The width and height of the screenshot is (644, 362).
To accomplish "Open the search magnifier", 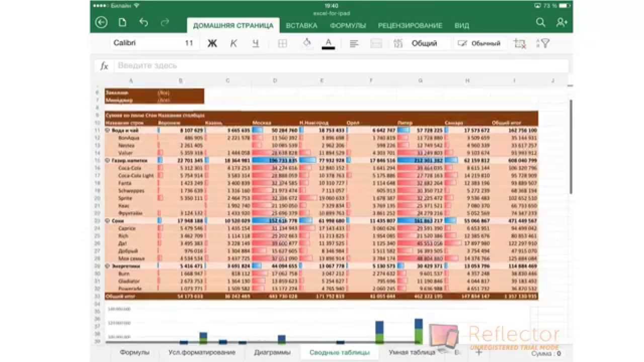I will coord(540,22).
